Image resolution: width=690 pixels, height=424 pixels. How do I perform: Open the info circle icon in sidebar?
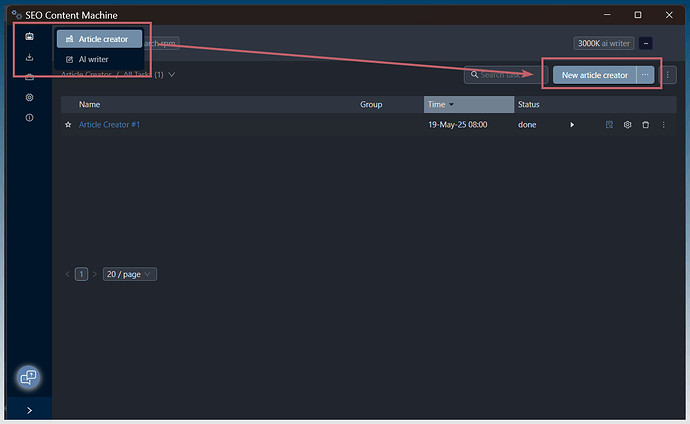tap(29, 117)
